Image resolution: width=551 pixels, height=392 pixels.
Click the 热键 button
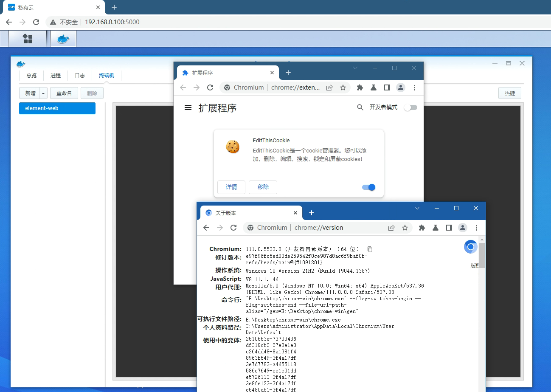(x=510, y=93)
